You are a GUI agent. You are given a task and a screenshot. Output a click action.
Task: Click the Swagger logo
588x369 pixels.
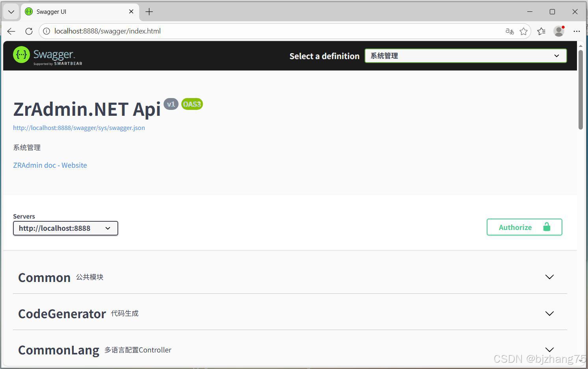[x=48, y=56]
